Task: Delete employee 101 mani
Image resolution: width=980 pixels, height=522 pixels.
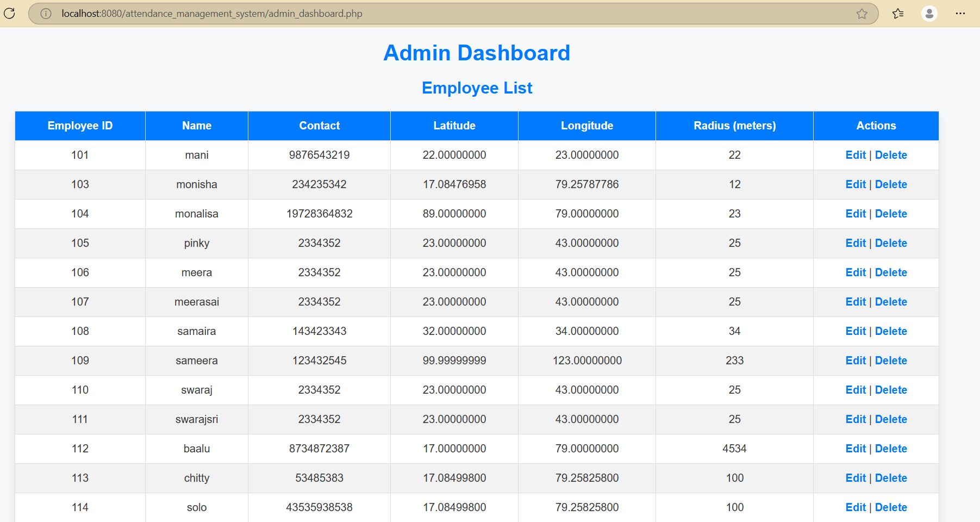Action: (891, 155)
